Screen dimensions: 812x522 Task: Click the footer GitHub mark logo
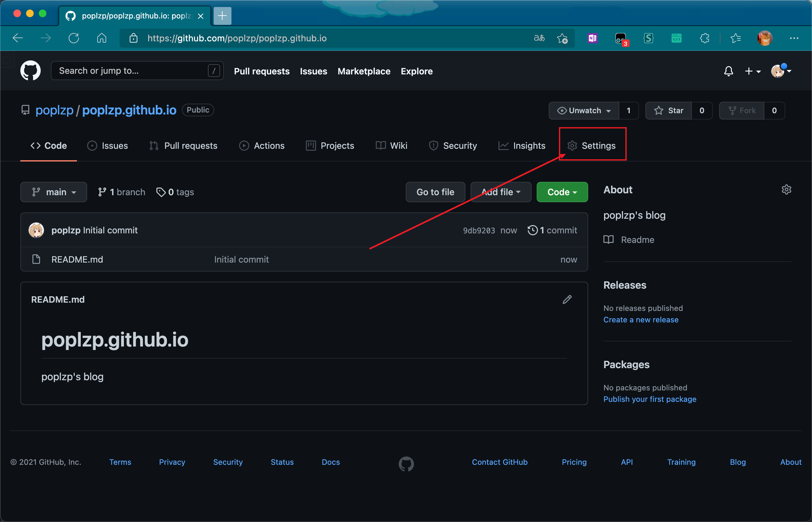coord(406,464)
